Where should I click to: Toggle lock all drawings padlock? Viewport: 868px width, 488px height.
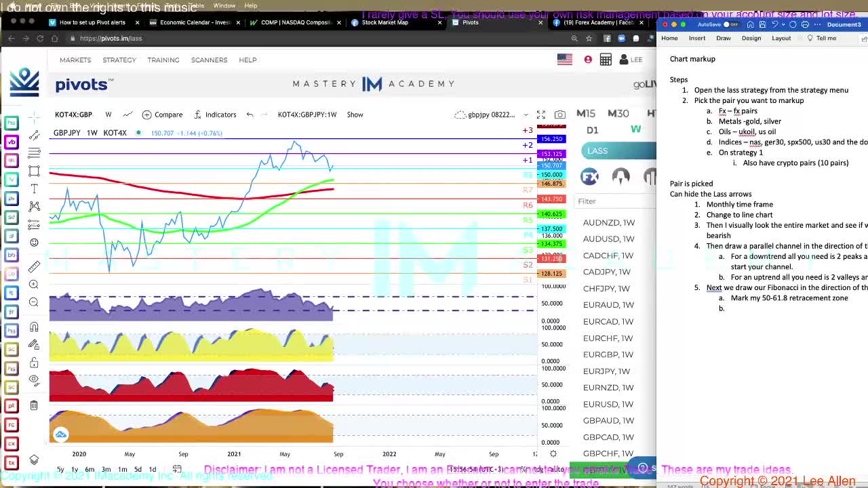[34, 363]
